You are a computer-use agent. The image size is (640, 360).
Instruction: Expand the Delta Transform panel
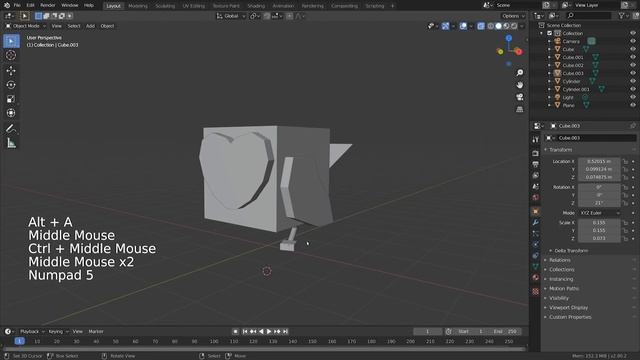pos(571,251)
